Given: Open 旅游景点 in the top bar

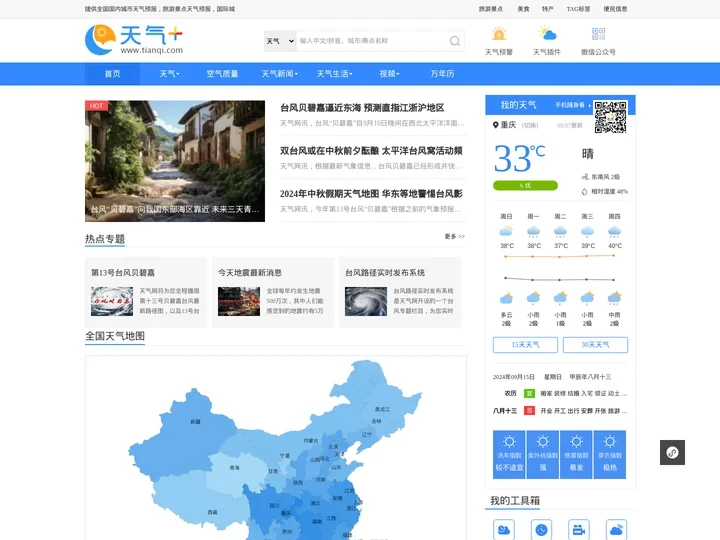Looking at the screenshot, I should click(491, 9).
